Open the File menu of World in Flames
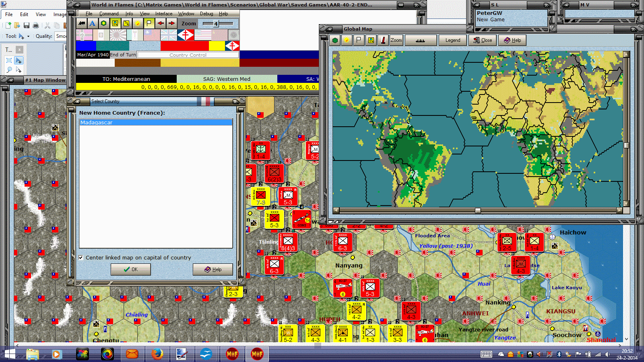 pyautogui.click(x=89, y=14)
